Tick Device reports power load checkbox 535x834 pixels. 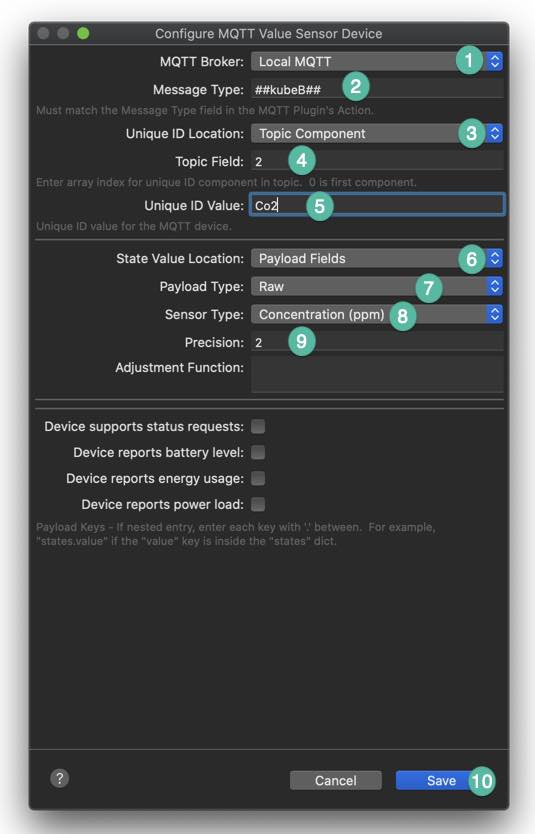click(x=258, y=504)
